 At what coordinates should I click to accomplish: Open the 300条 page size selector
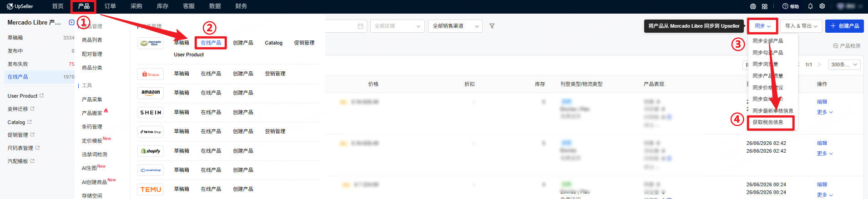[844, 65]
